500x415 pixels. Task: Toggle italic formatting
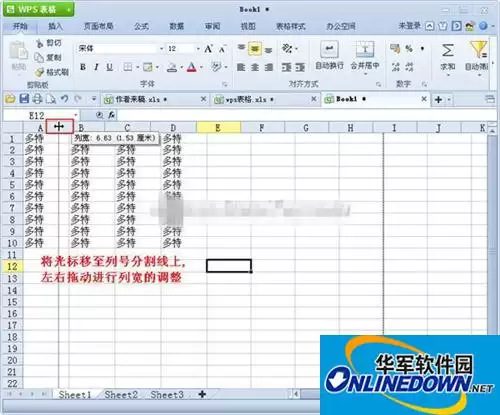pyautogui.click(x=96, y=67)
